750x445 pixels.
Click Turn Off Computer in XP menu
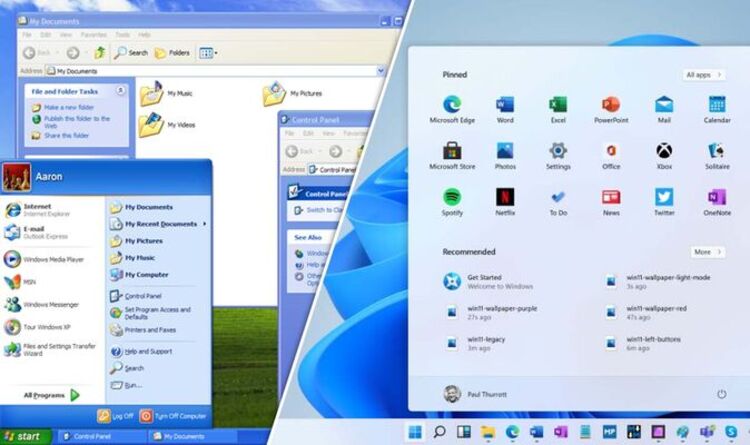(x=173, y=416)
